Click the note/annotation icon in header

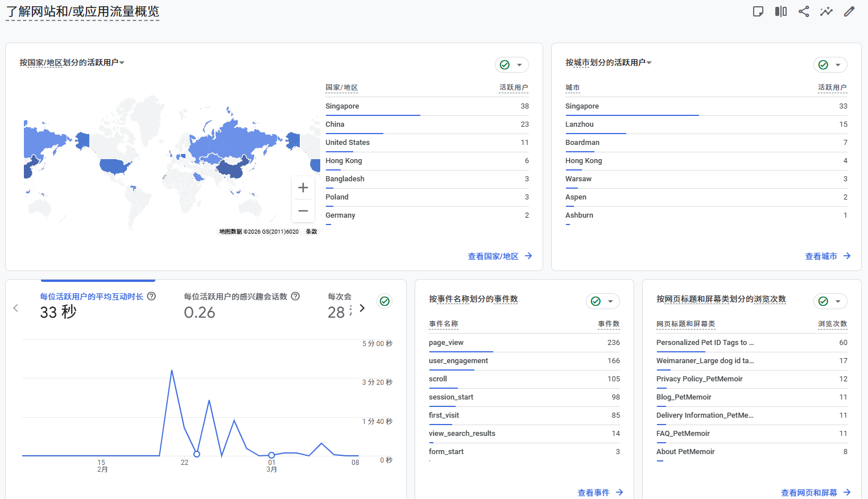point(758,11)
